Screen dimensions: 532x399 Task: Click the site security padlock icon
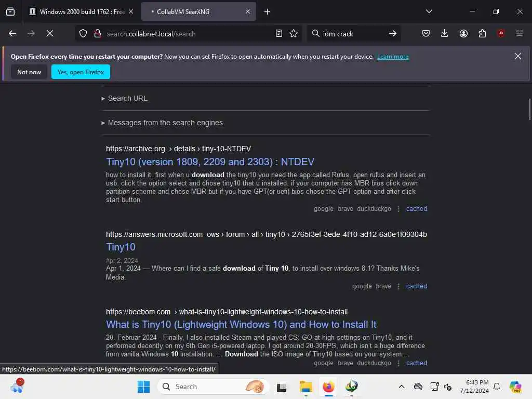tap(98, 34)
